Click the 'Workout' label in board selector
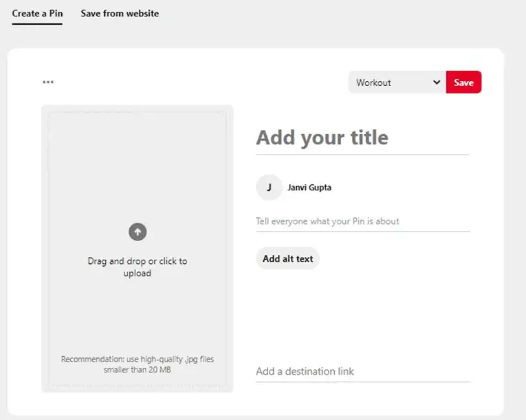The height and width of the screenshot is (420, 526). click(x=373, y=82)
